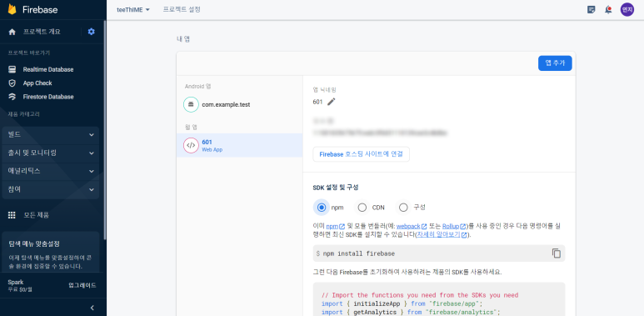Click the 업그레이드 button

(82, 286)
